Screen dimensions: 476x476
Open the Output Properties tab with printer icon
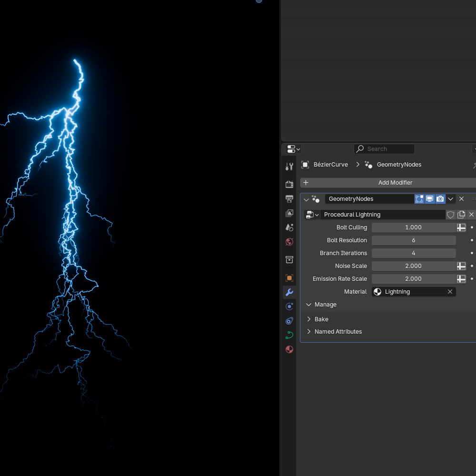[x=289, y=199]
